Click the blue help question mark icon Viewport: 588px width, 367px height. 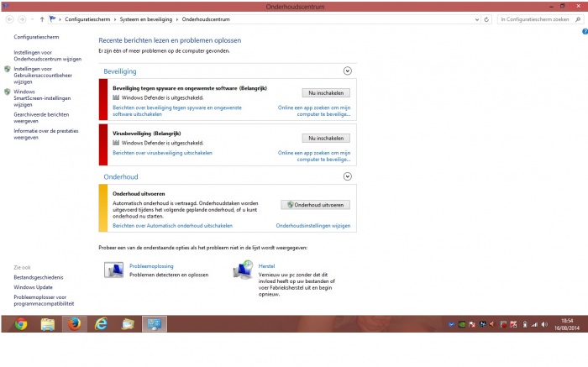[x=585, y=32]
